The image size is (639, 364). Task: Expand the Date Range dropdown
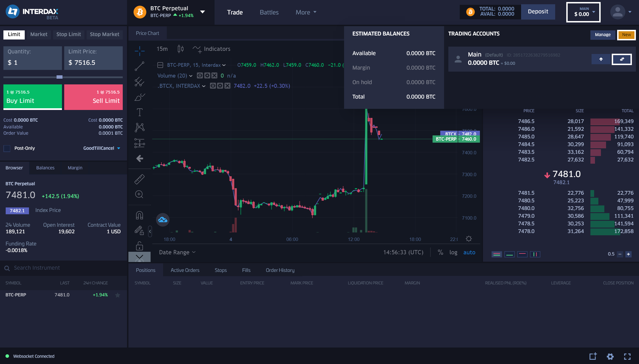click(177, 252)
